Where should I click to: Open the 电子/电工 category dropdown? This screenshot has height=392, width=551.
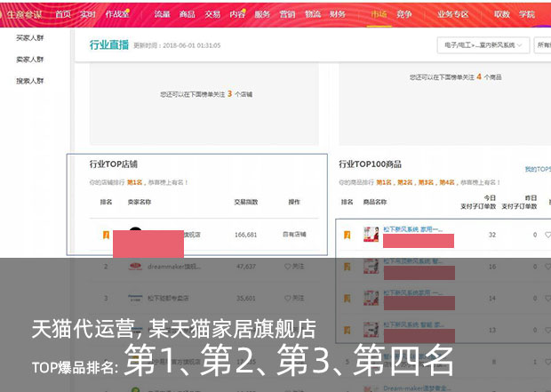pos(484,44)
